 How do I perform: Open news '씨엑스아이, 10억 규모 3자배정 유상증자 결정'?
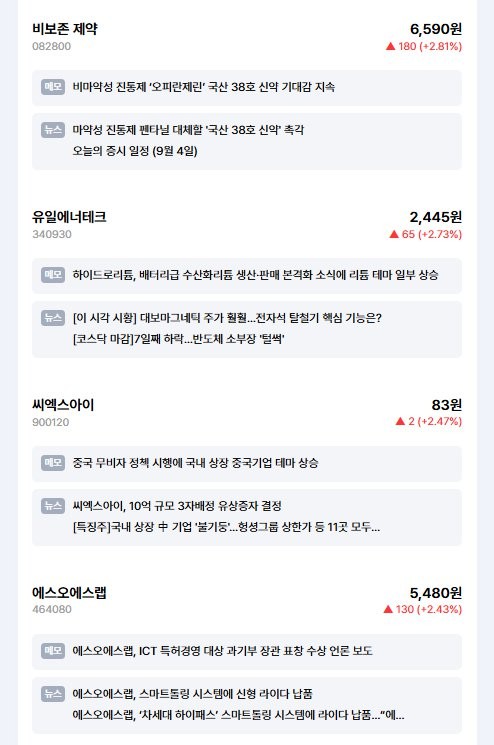click(177, 506)
